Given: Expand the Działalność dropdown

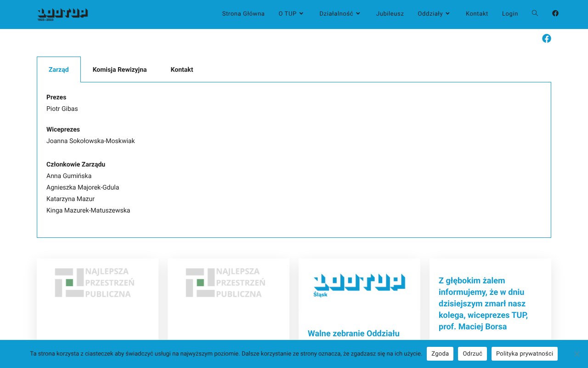Looking at the screenshot, I should (339, 13).
